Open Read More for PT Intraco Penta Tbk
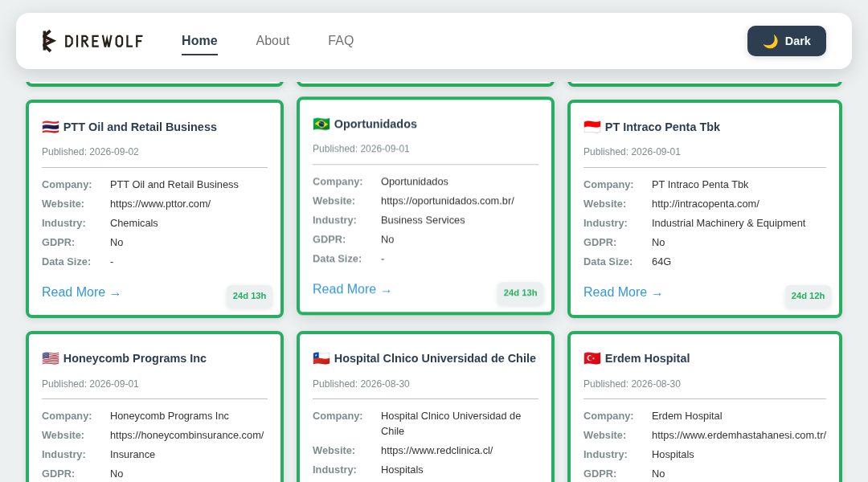Image resolution: width=868 pixels, height=482 pixels. (x=623, y=292)
